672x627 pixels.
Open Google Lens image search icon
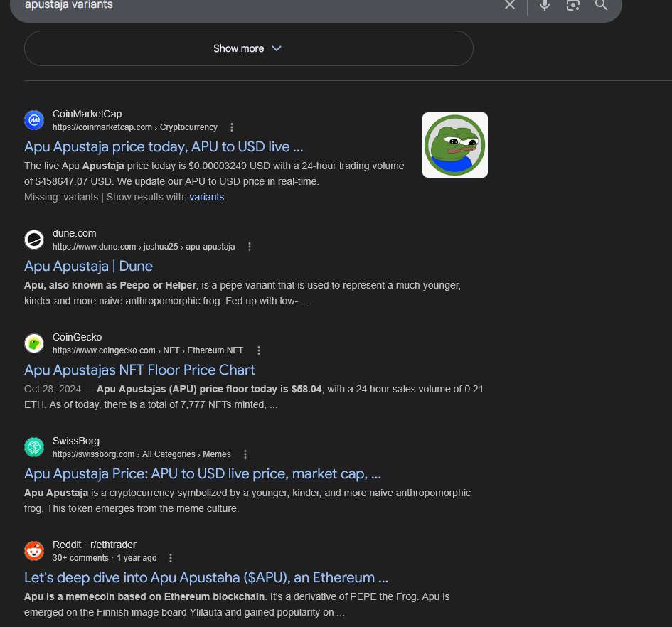(x=573, y=4)
